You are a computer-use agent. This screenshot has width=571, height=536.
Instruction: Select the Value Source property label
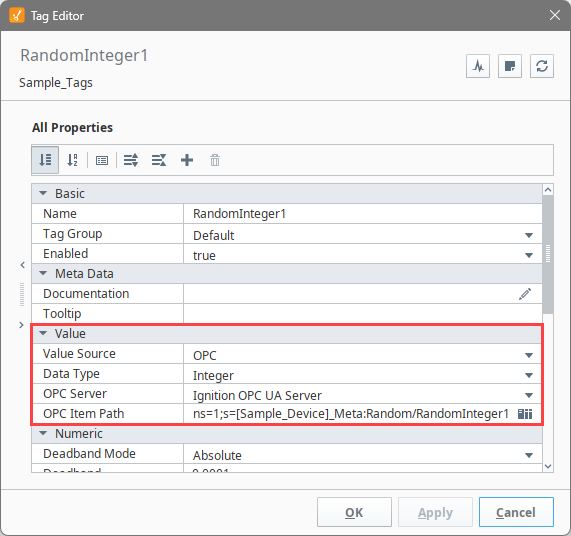(79, 354)
